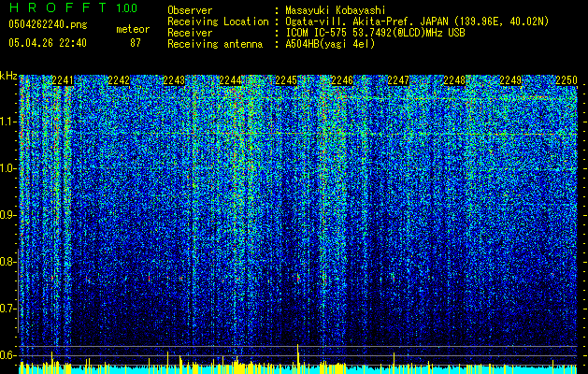Click the 0.7 frequency axis label
588x374 pixels.
[x=7, y=309]
